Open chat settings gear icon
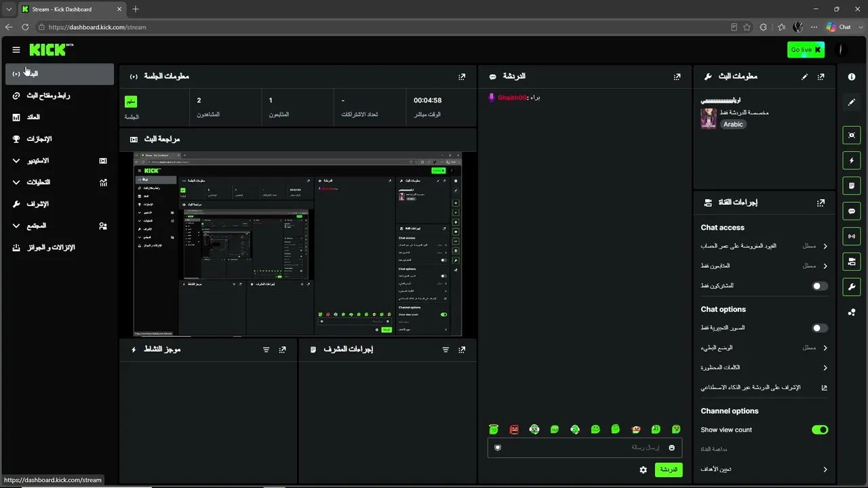868x488 pixels. point(644,470)
